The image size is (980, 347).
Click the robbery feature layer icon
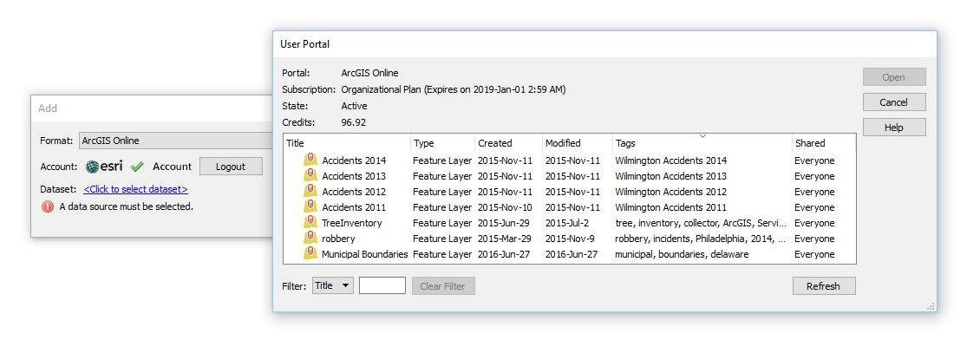310,239
